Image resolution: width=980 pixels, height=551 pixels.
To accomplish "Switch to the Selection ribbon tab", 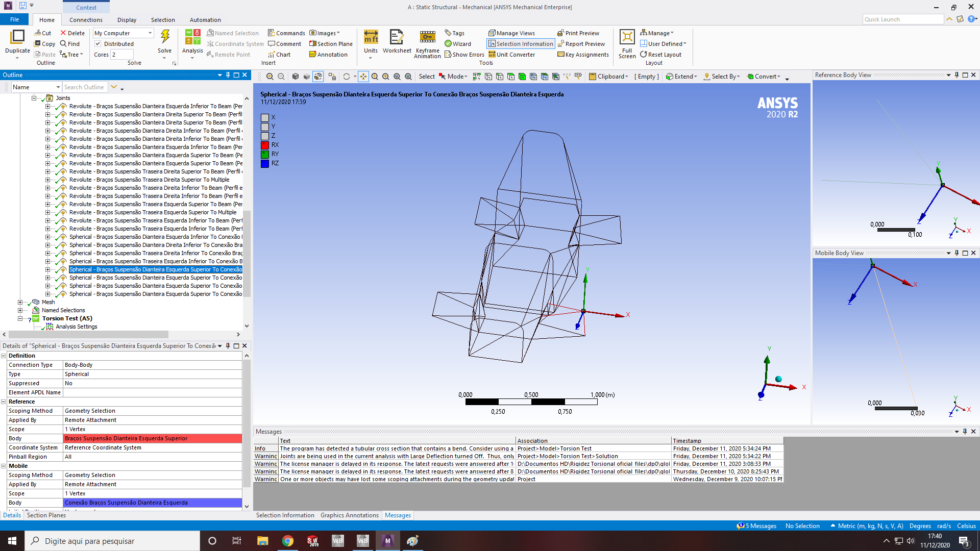I will pos(163,20).
